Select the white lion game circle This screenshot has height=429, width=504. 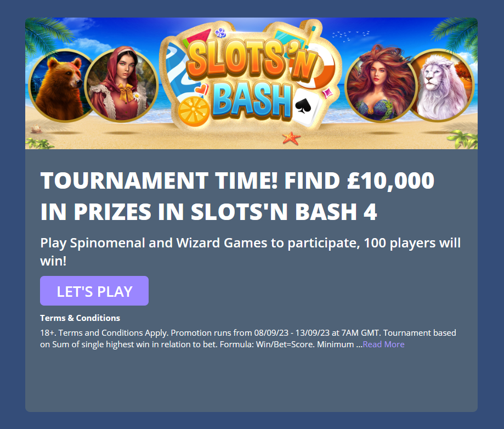442,85
